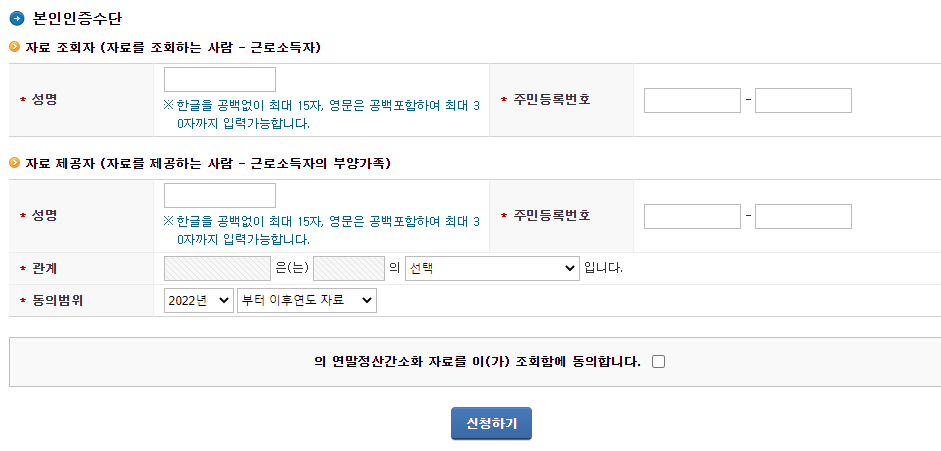The image size is (941, 451).
Task: Click the 본인인증수단 heading text
Action: tap(77, 18)
